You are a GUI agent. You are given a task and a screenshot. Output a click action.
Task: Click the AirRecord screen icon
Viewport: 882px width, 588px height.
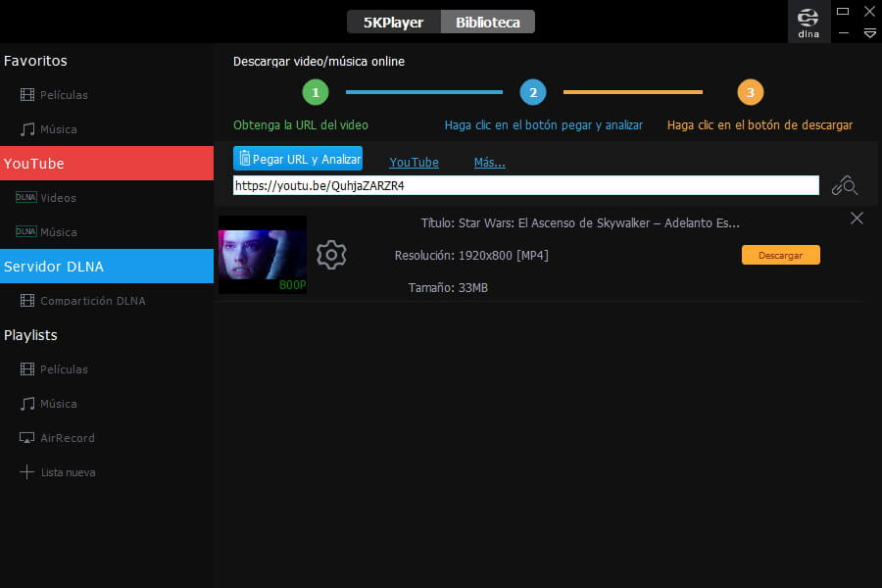[27, 438]
